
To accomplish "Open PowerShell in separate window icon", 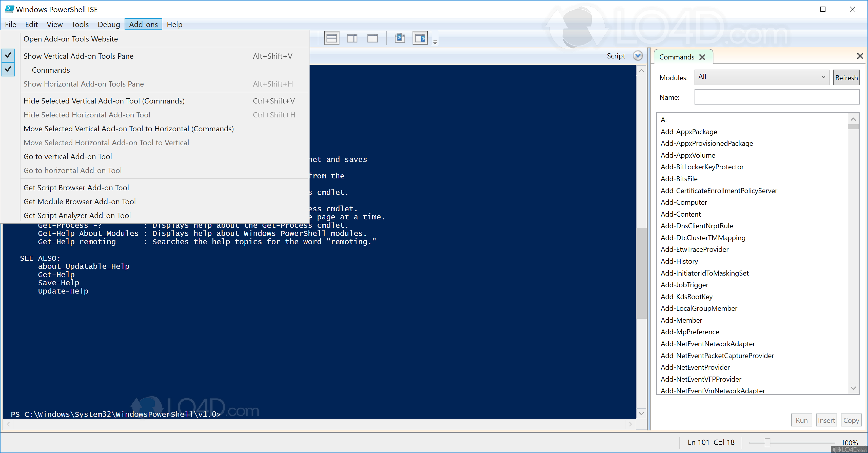I will pyautogui.click(x=400, y=38).
